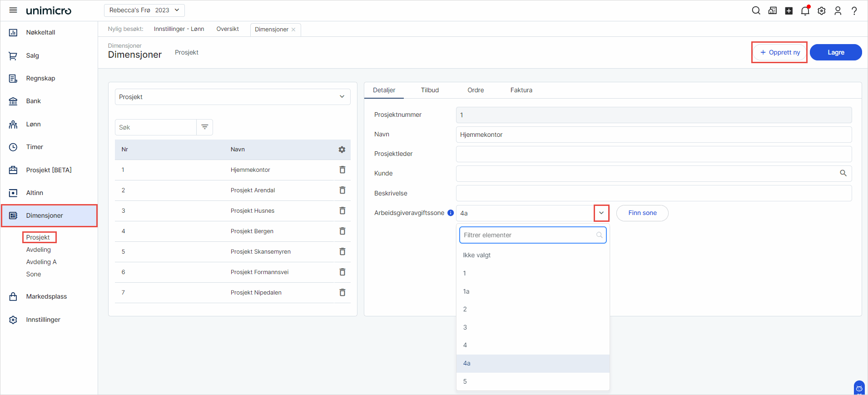This screenshot has height=395, width=868.
Task: Click the notification bell icon
Action: [x=805, y=10]
